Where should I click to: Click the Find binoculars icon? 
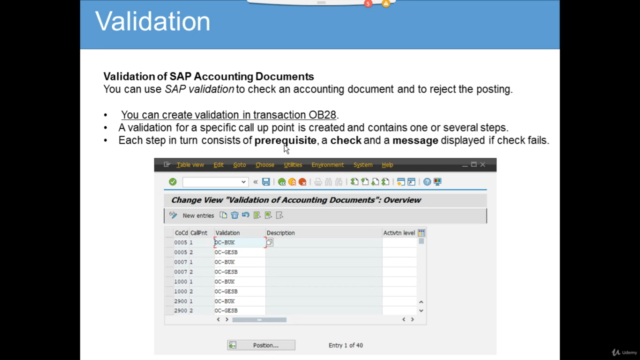(x=328, y=182)
